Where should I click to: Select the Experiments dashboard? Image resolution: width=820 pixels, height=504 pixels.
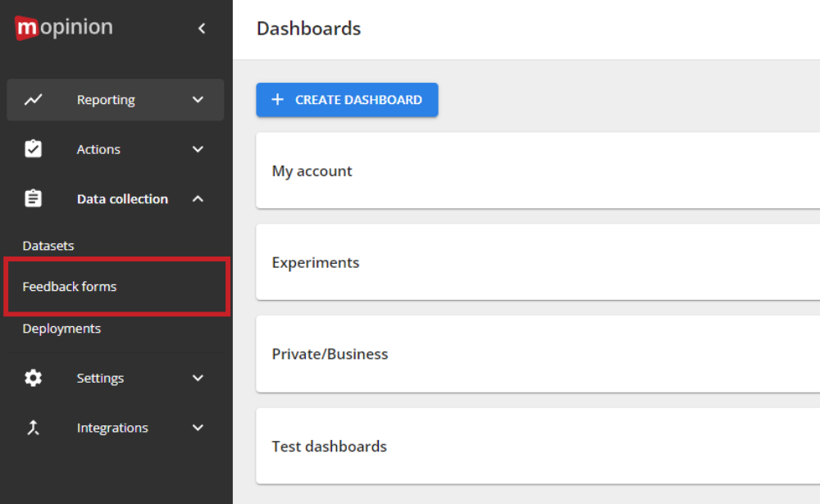(316, 262)
